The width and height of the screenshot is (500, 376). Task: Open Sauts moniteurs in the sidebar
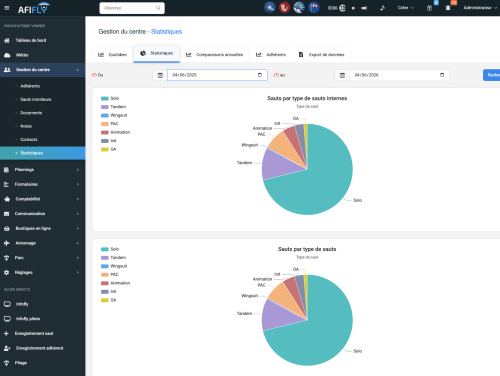click(x=36, y=99)
